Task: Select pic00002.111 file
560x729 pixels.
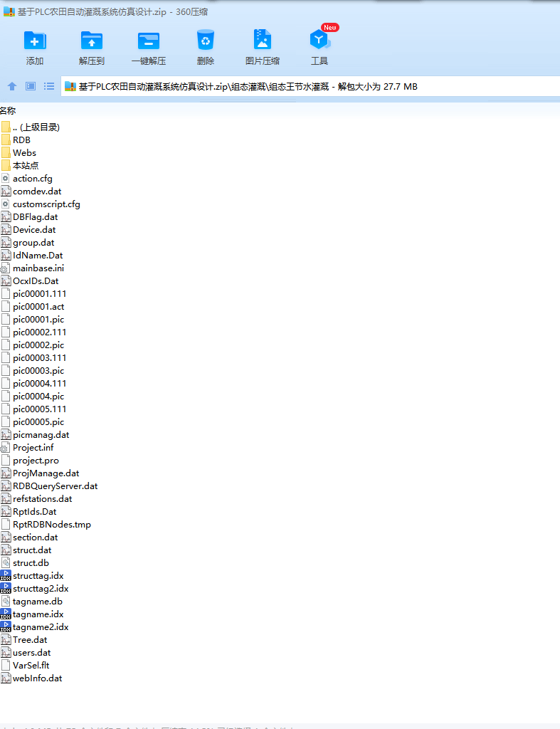Action: click(x=40, y=332)
